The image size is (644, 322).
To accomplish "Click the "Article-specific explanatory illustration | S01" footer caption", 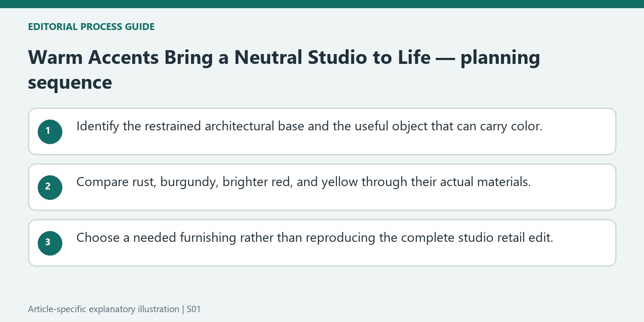I will [114, 309].
